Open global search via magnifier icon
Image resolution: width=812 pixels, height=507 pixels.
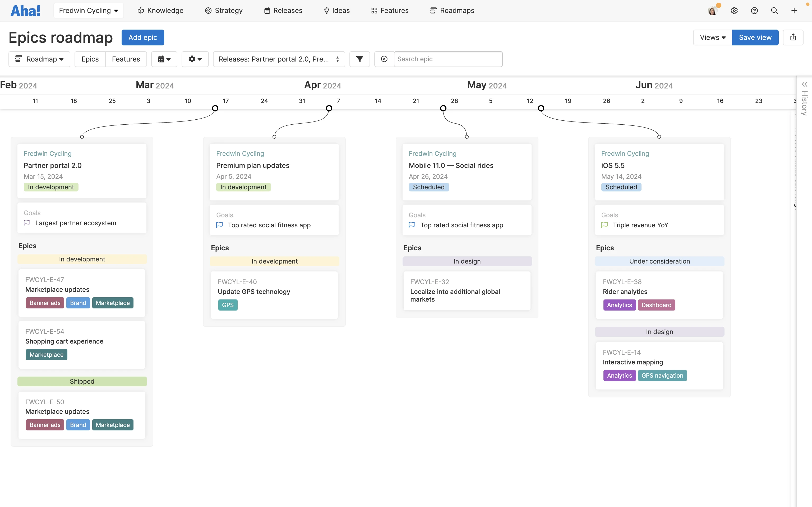coord(774,10)
